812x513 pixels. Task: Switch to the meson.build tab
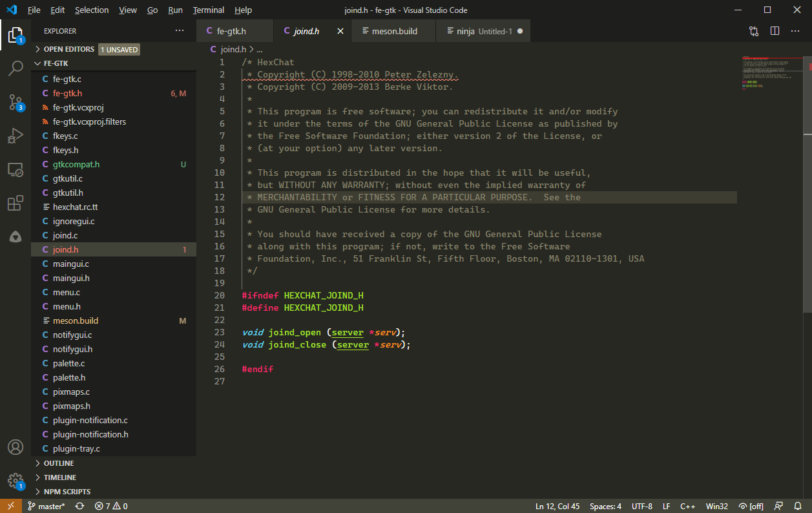(x=394, y=31)
